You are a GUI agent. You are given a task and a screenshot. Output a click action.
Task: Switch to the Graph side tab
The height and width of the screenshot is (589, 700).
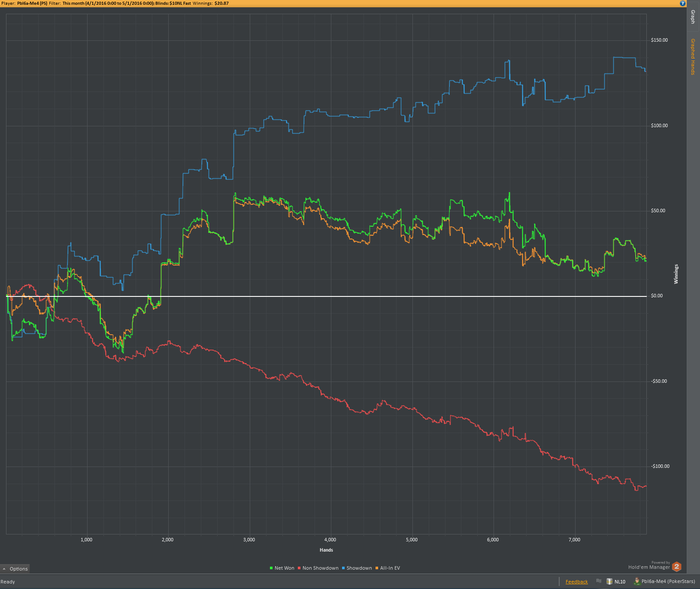pyautogui.click(x=693, y=17)
